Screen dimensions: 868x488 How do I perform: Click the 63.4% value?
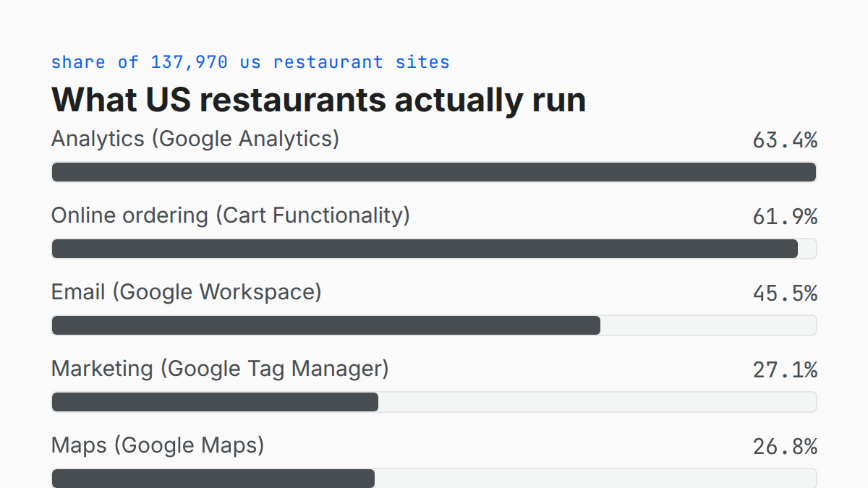click(785, 140)
